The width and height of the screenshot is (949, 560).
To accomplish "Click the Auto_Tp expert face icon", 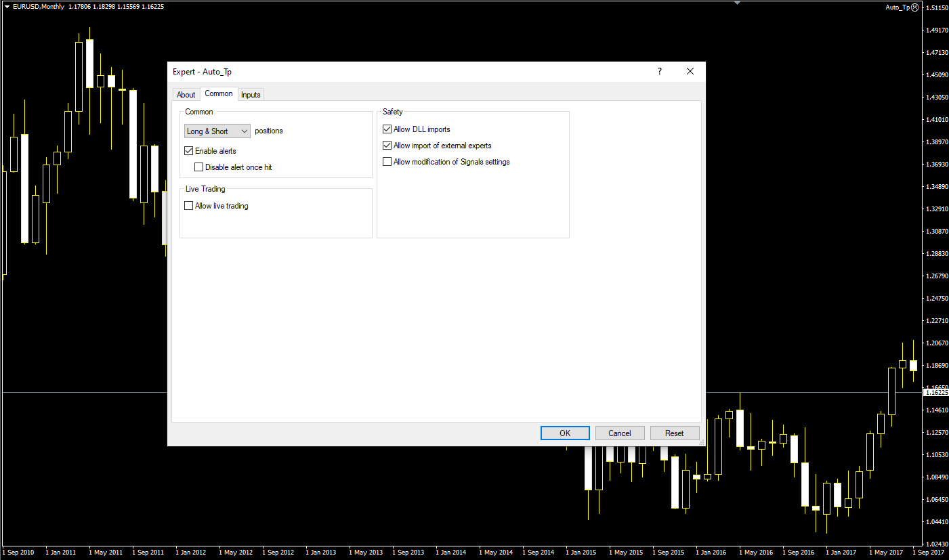I will point(914,7).
